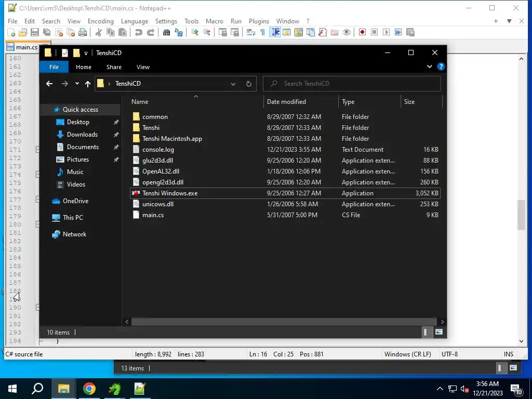Screen dimensions: 532x399
Task: Click the Stop recording macro icon
Action: pyautogui.click(x=374, y=32)
